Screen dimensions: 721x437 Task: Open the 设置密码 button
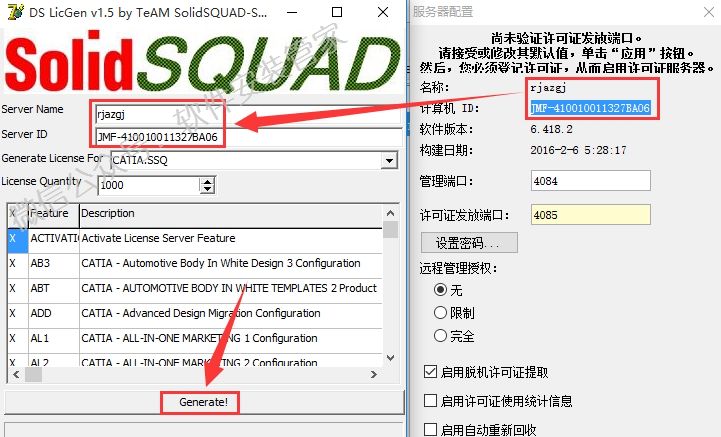coord(469,242)
